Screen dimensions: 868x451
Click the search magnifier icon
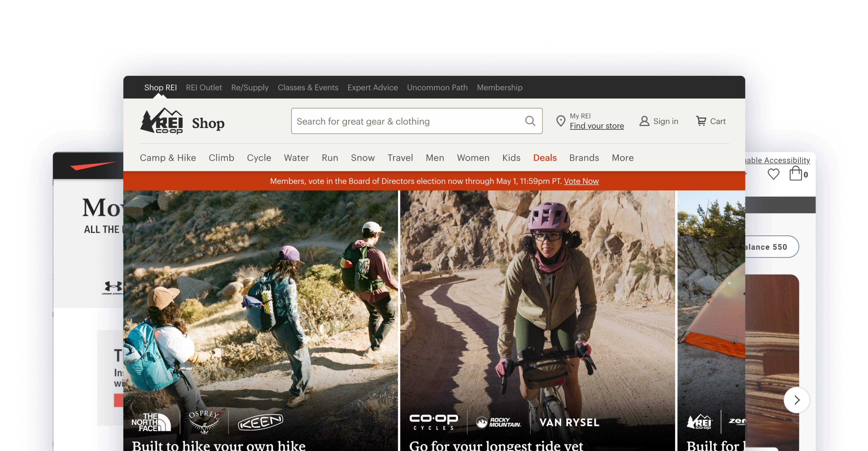[530, 121]
